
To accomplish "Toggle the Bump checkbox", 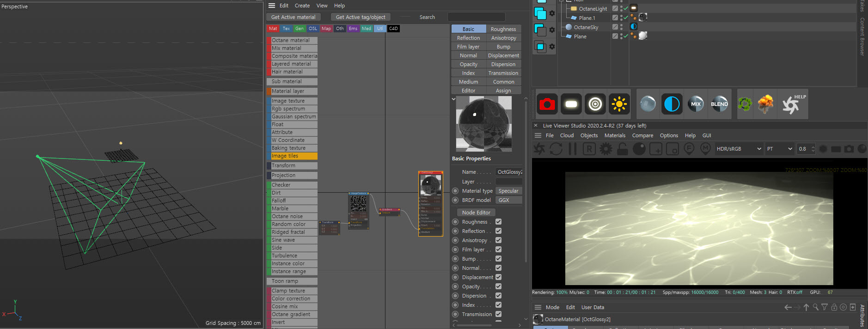I will click(498, 259).
